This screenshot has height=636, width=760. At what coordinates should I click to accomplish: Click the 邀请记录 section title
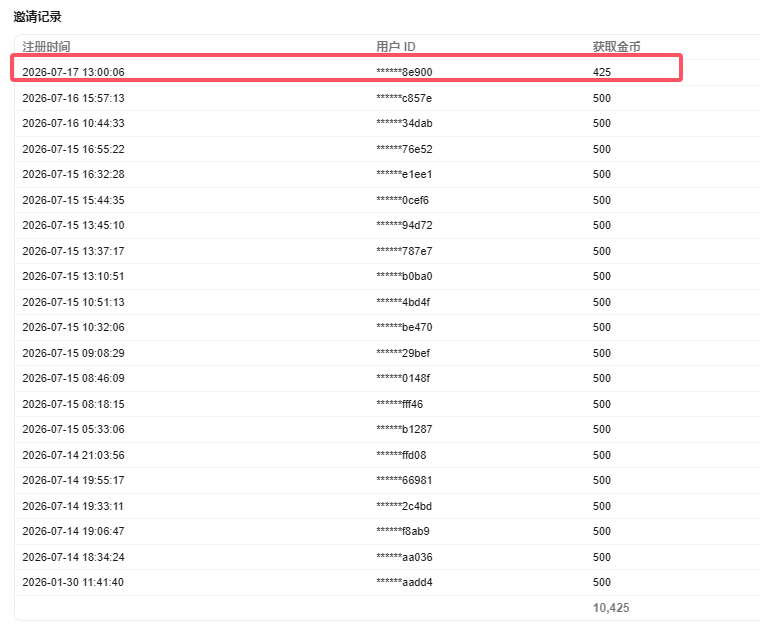click(37, 16)
